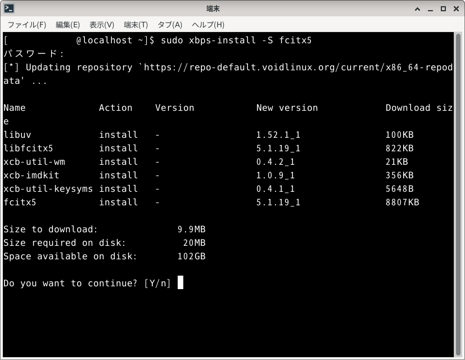Open the 表示(V) menu
Image resolution: width=465 pixels, height=360 pixels.
click(x=102, y=25)
